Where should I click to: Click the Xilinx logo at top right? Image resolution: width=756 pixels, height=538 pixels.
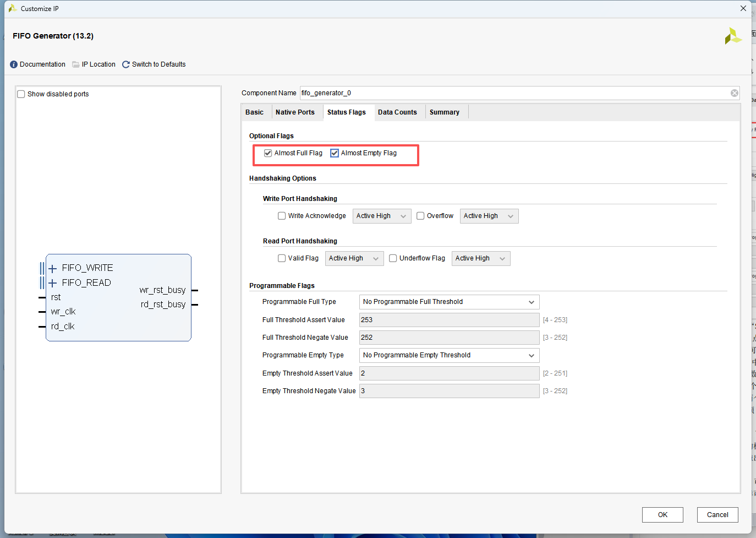tap(733, 36)
